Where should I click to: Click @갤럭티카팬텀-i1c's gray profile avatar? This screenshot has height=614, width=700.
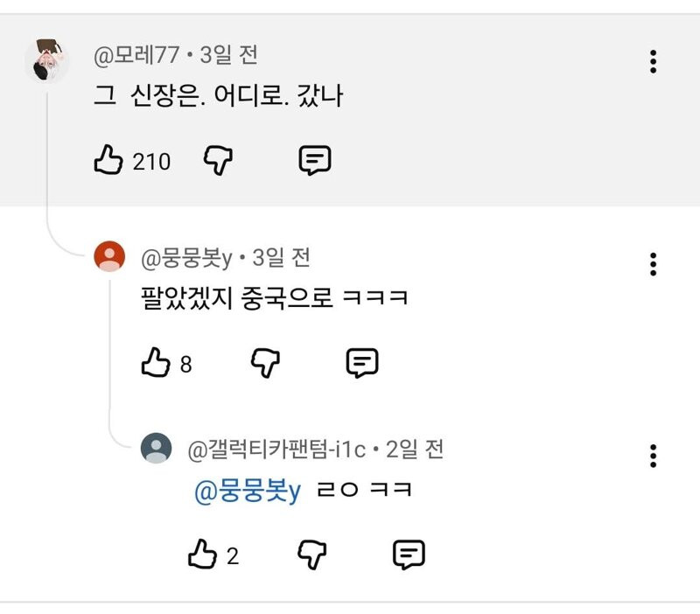tap(157, 450)
